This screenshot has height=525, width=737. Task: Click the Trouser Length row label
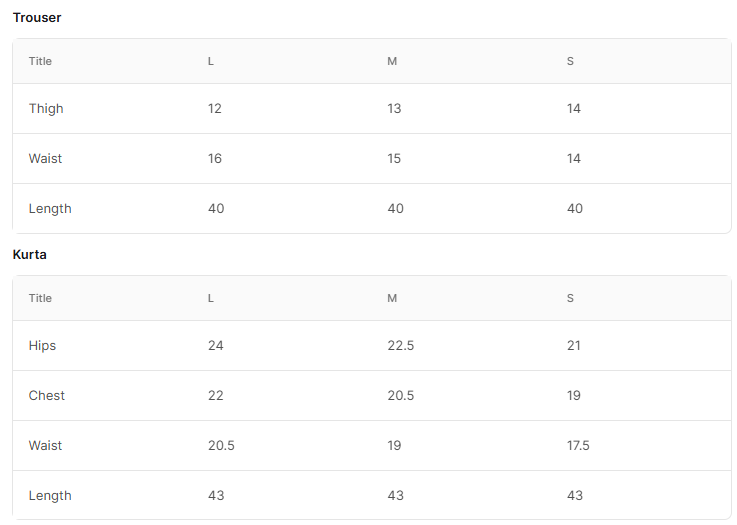click(50, 209)
